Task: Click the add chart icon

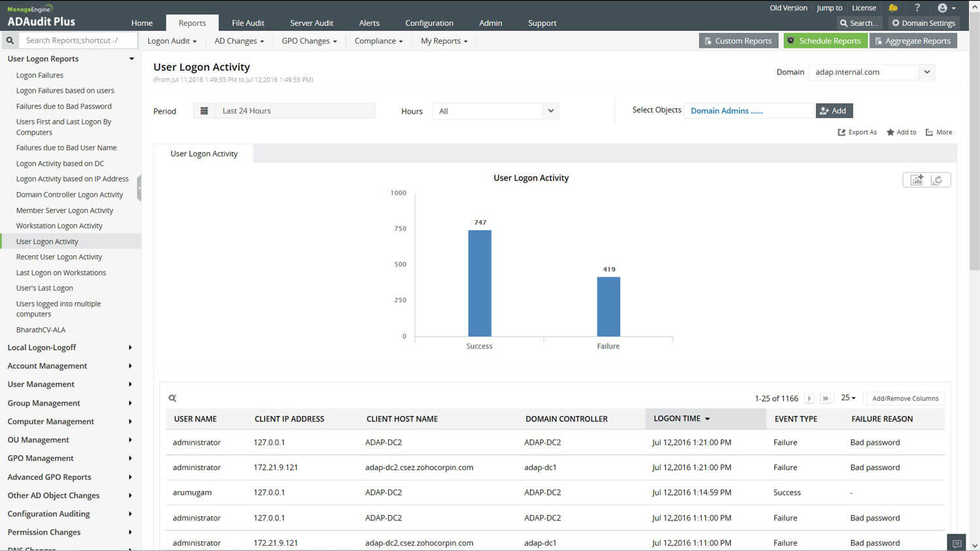Action: click(917, 180)
